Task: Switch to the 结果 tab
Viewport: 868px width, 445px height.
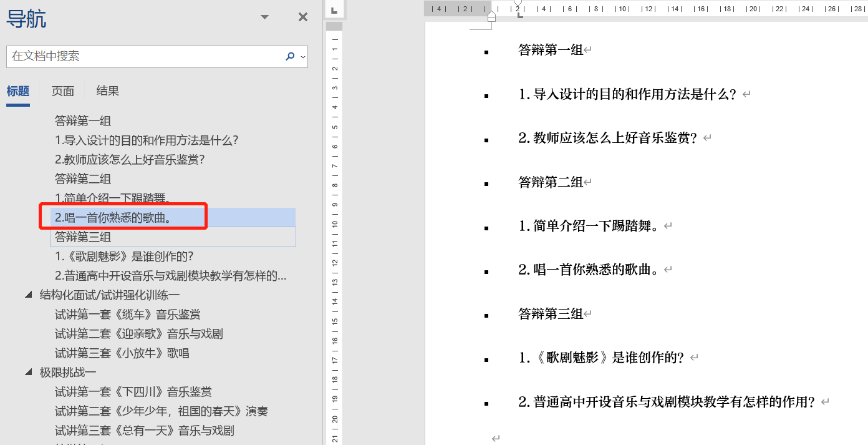Action: point(108,91)
